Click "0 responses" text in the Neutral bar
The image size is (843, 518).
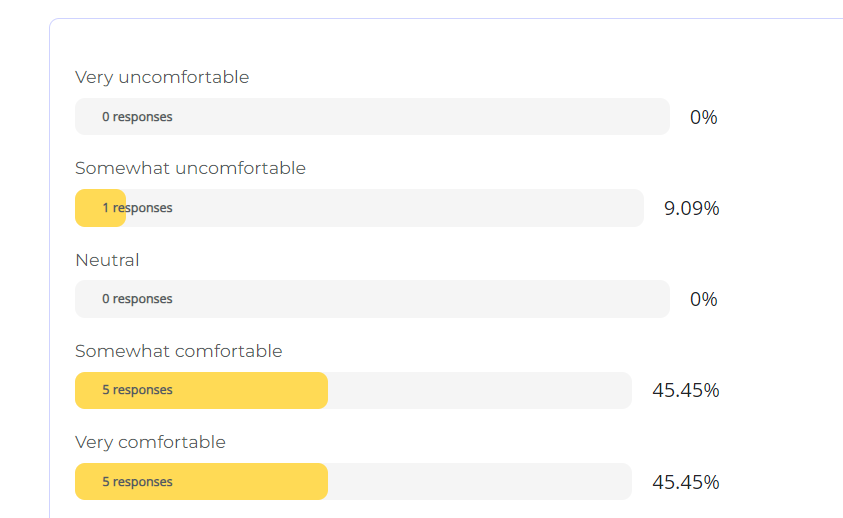pyautogui.click(x=137, y=299)
